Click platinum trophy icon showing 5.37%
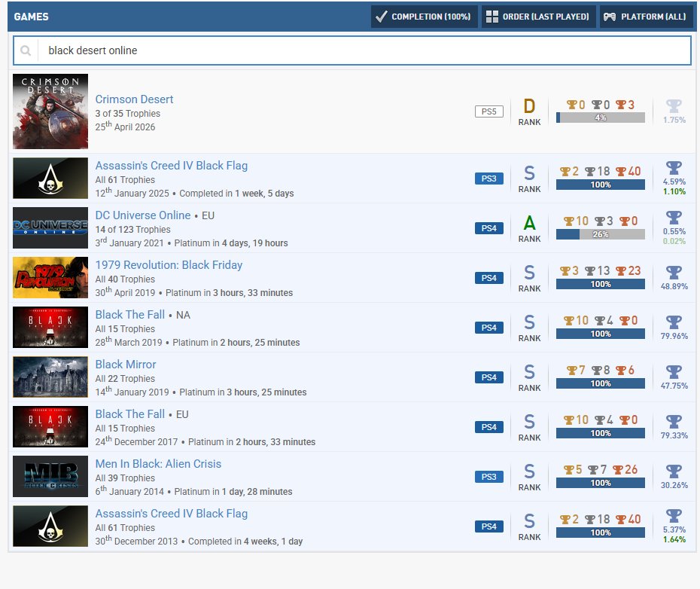 [674, 516]
